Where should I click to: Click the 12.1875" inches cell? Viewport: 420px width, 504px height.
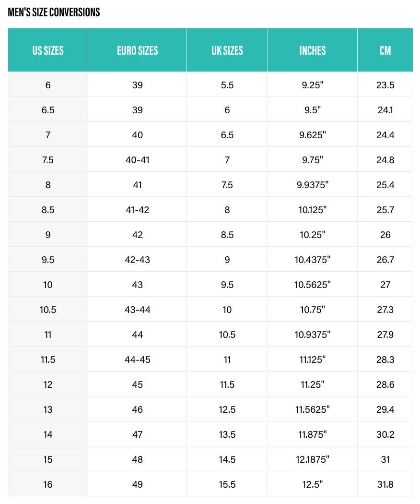click(313, 459)
